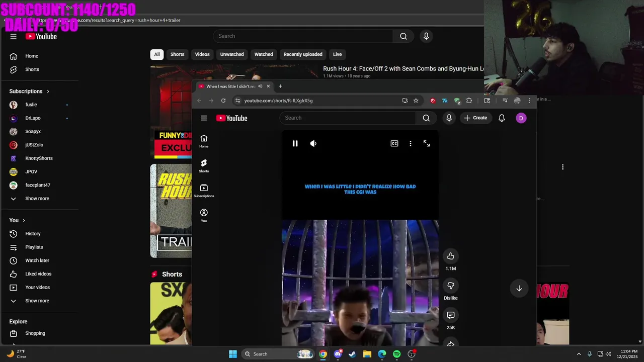
Task: Open the media controls icon in Chrome toolbar
Action: pos(505,101)
